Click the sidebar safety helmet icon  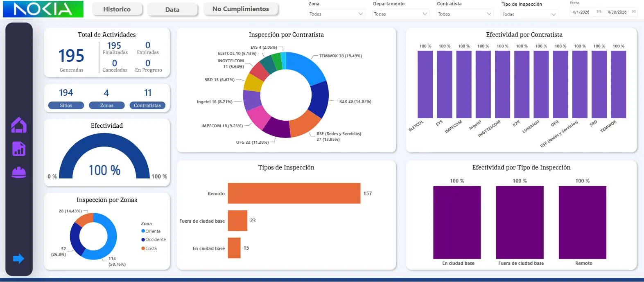[19, 172]
